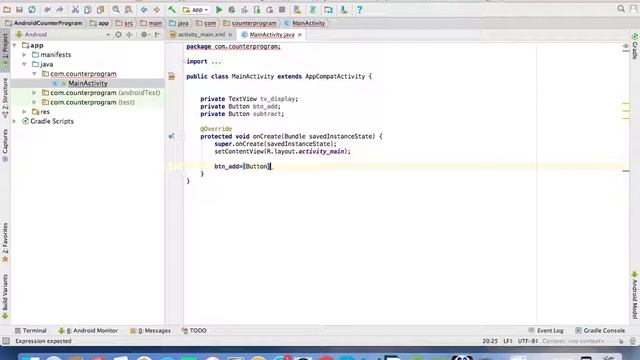This screenshot has width=640, height=360.
Task: Close the activity_main.xml tab
Action: pos(230,35)
